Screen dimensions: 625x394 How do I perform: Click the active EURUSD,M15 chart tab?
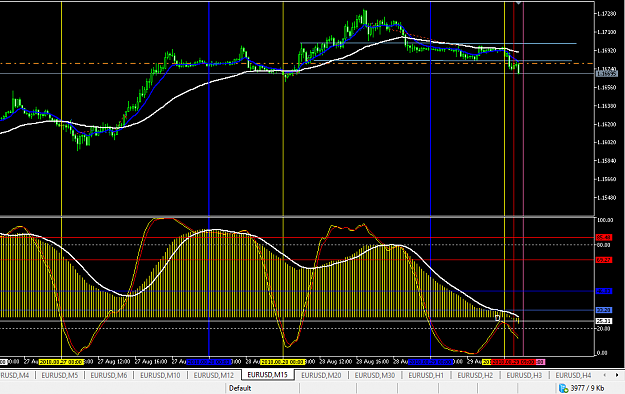(267, 375)
